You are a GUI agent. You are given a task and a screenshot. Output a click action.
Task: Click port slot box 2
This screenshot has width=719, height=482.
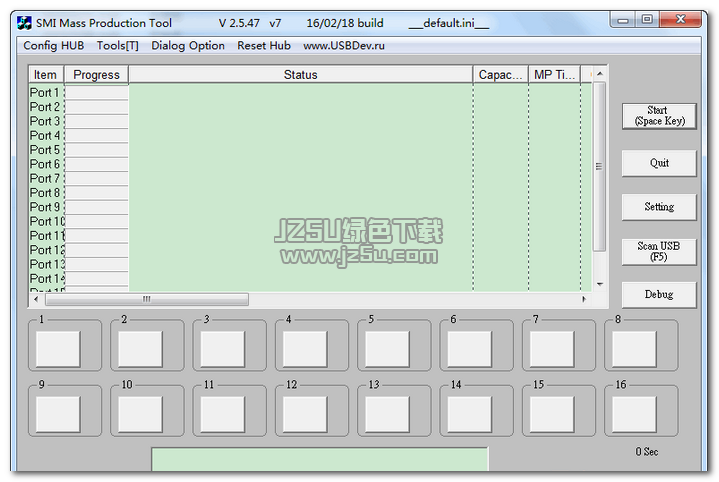[x=140, y=349]
